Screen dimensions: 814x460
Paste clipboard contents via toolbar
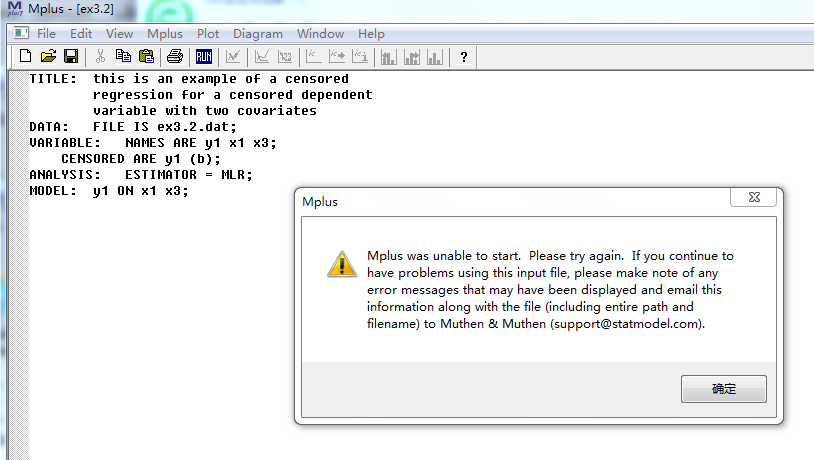[x=147, y=56]
